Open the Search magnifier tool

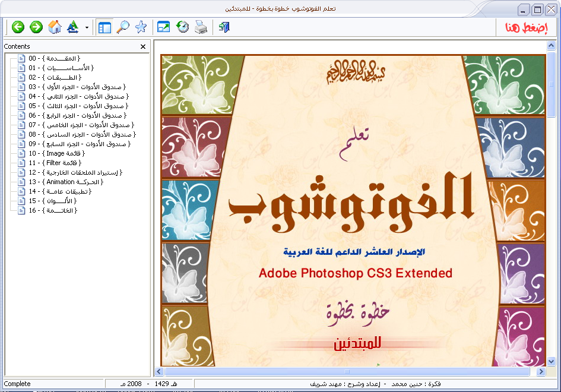point(123,27)
